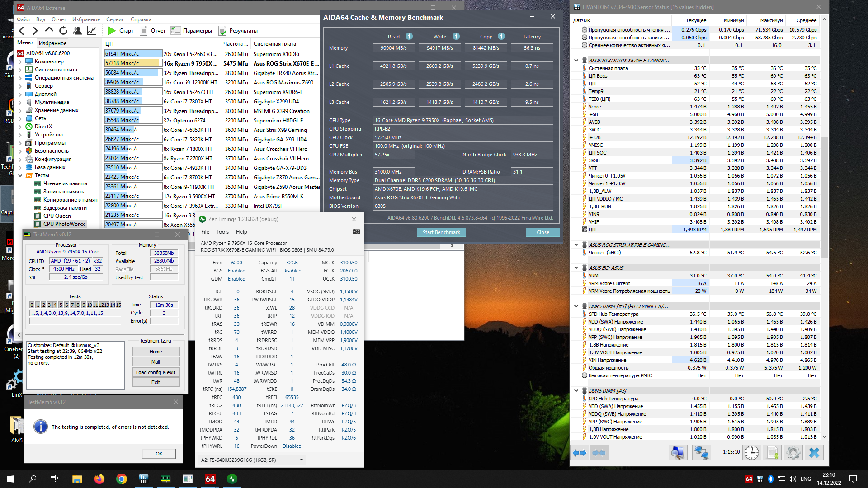Viewport: 868px width, 488px height.
Task: Collapse the DDR5 DIMM [#3] sensor group
Action: coord(576,391)
